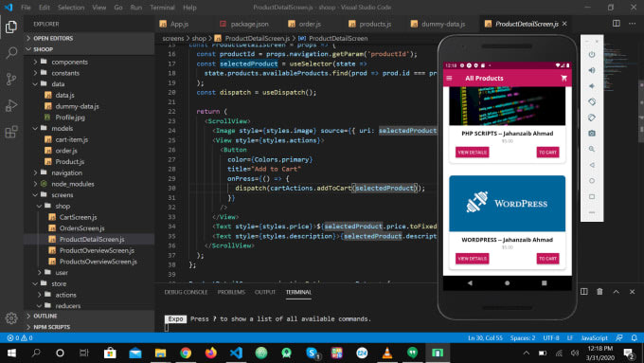The height and width of the screenshot is (363, 644).
Task: Tap TO CART on WORDPRESS card
Action: point(548,259)
